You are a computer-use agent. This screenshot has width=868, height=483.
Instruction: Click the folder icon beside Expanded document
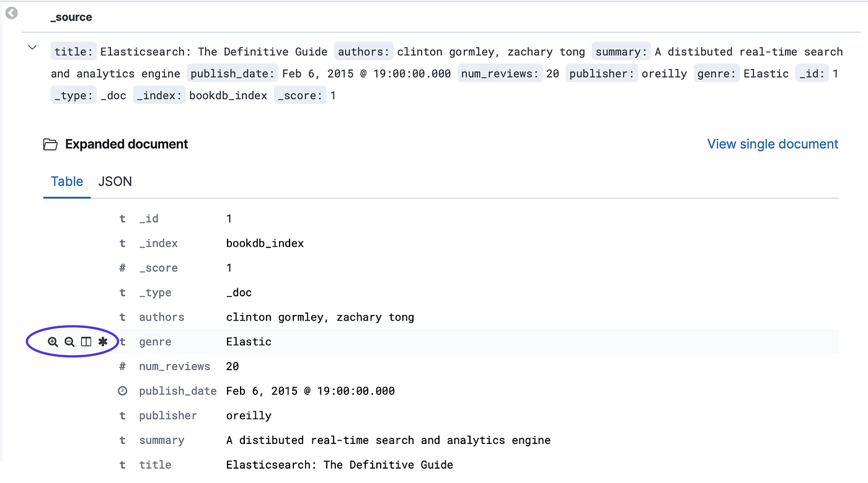(50, 144)
